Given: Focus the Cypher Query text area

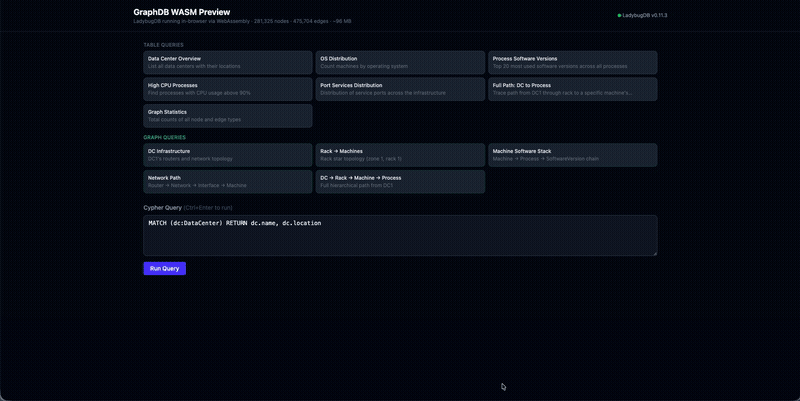Looking at the screenshot, I should pos(400,235).
